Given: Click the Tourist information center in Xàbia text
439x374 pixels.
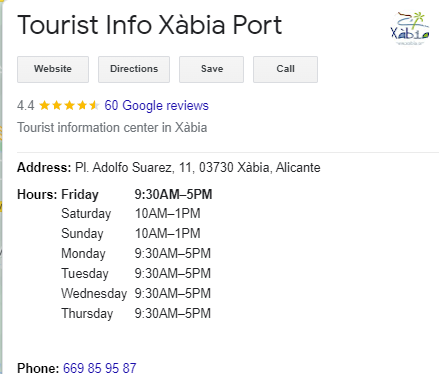Looking at the screenshot, I should [112, 128].
